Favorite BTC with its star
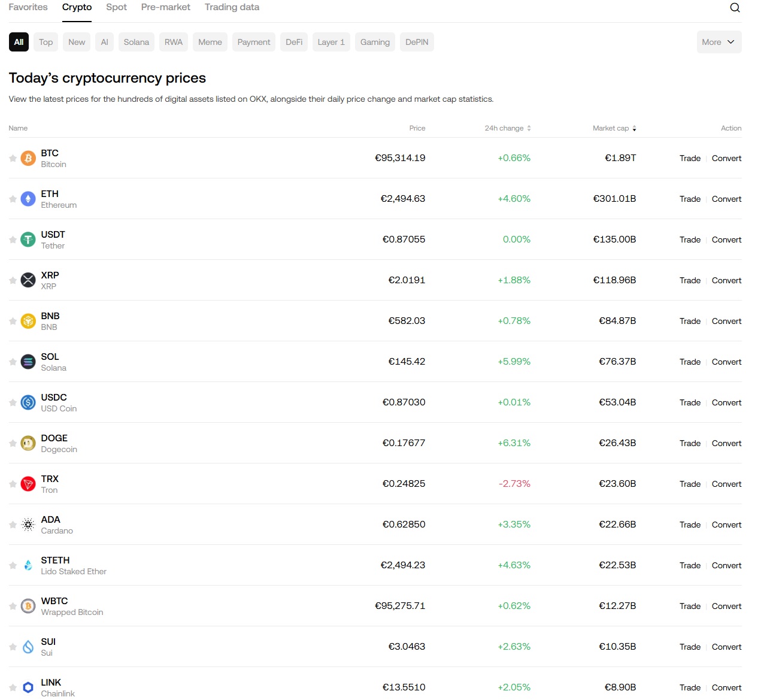 [13, 158]
